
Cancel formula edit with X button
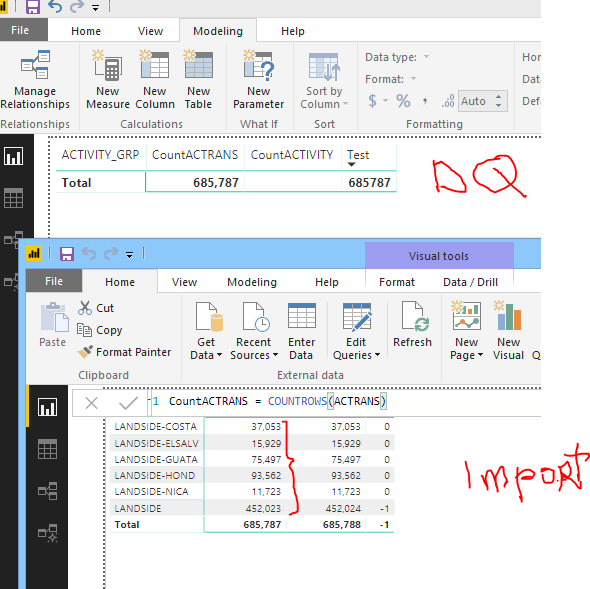click(91, 403)
